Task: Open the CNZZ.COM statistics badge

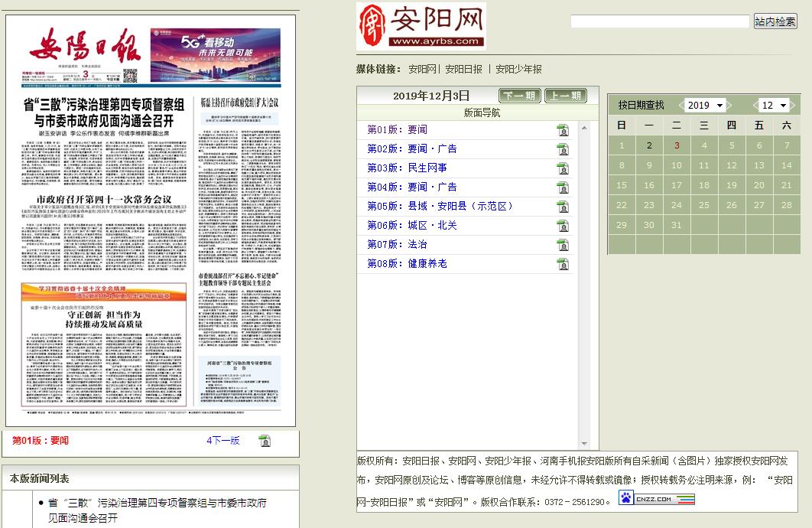Action: pos(657,499)
